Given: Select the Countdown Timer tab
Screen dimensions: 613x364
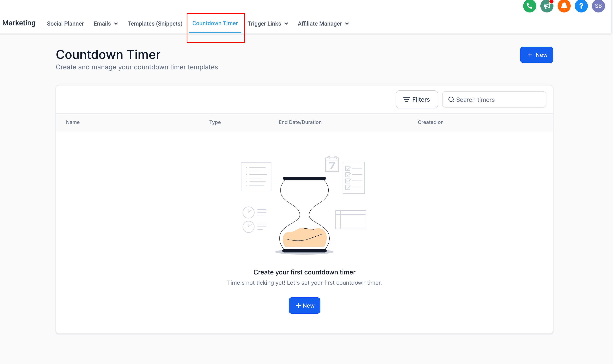Looking at the screenshot, I should coord(215,23).
